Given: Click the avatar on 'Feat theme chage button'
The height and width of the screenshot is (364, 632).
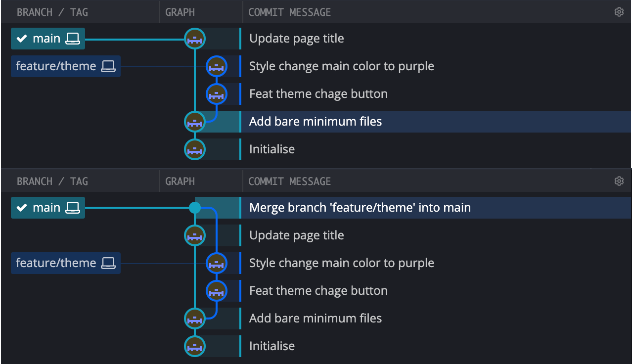Looking at the screenshot, I should [216, 93].
